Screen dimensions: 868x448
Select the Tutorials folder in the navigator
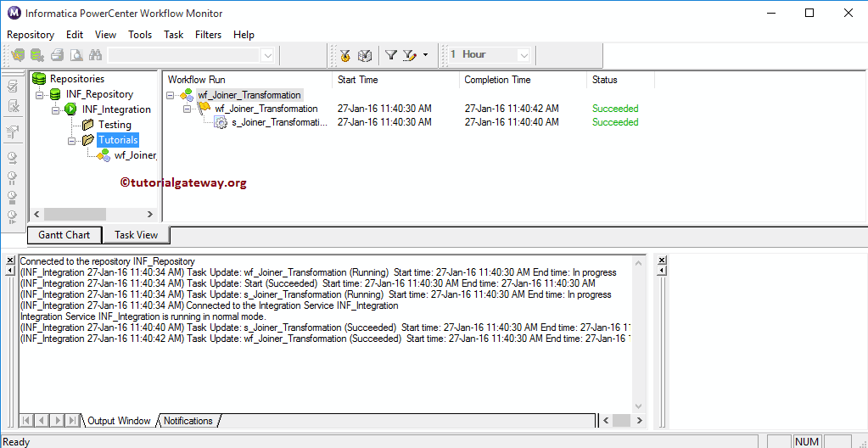click(119, 140)
